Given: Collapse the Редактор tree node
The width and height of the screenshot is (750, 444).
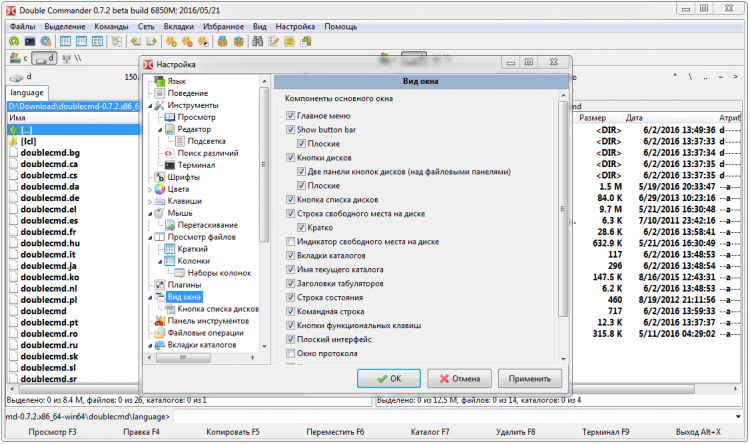Looking at the screenshot, I should (160, 130).
